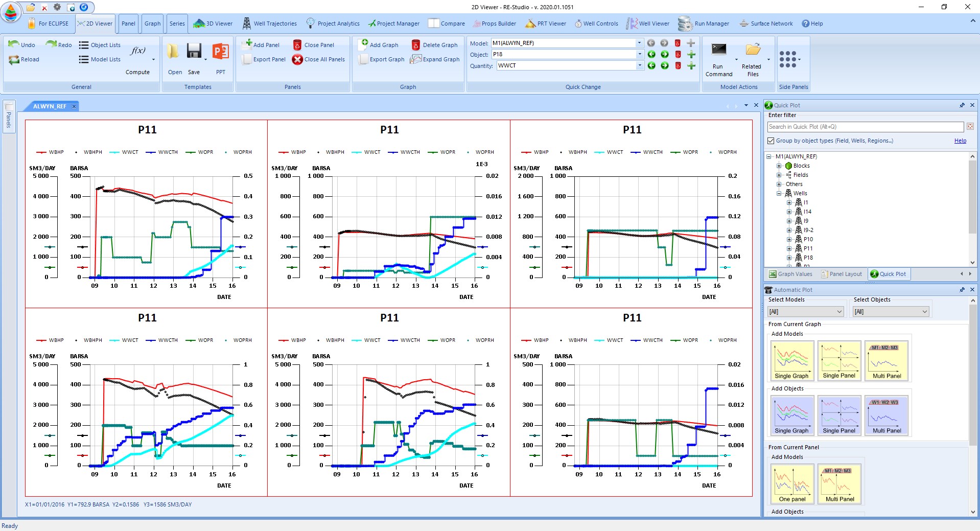Image resolution: width=980 pixels, height=531 pixels.
Task: Close the ALWYN_REF tab
Action: (74, 106)
